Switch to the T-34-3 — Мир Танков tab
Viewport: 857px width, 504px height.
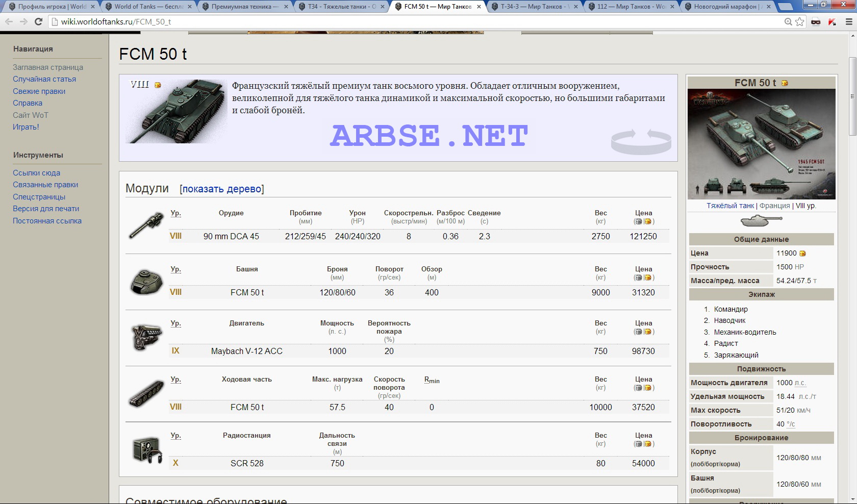coord(534,7)
